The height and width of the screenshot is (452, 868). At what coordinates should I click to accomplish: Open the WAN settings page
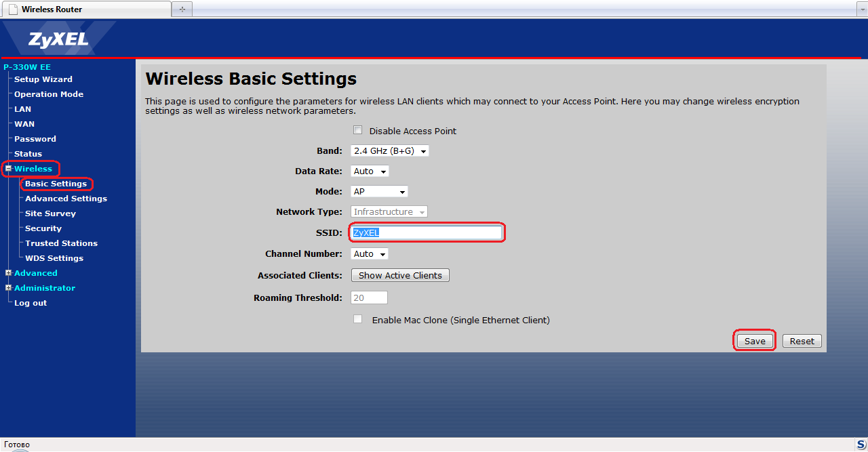[24, 124]
